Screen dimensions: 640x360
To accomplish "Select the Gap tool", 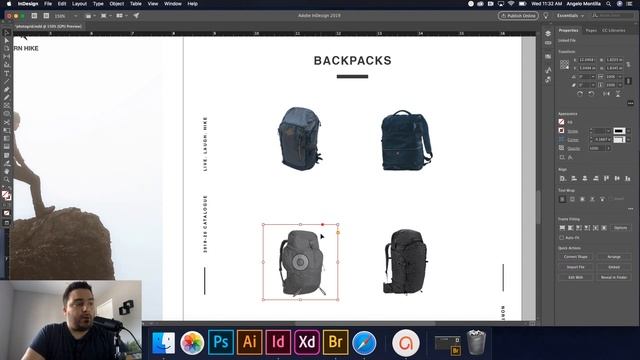I will [x=7, y=57].
